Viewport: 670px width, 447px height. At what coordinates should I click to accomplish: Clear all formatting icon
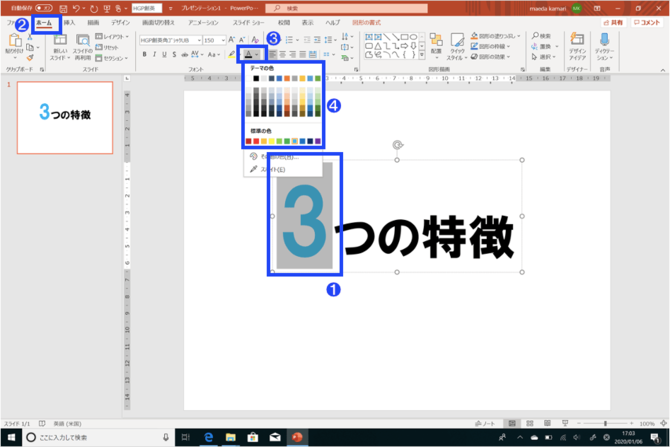tap(255, 40)
